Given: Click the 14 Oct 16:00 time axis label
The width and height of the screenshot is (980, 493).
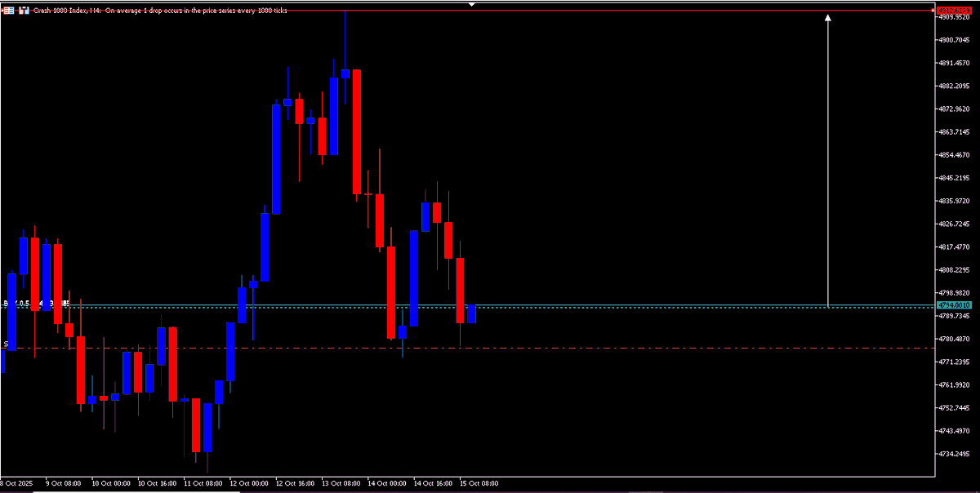Looking at the screenshot, I should pyautogui.click(x=434, y=483).
